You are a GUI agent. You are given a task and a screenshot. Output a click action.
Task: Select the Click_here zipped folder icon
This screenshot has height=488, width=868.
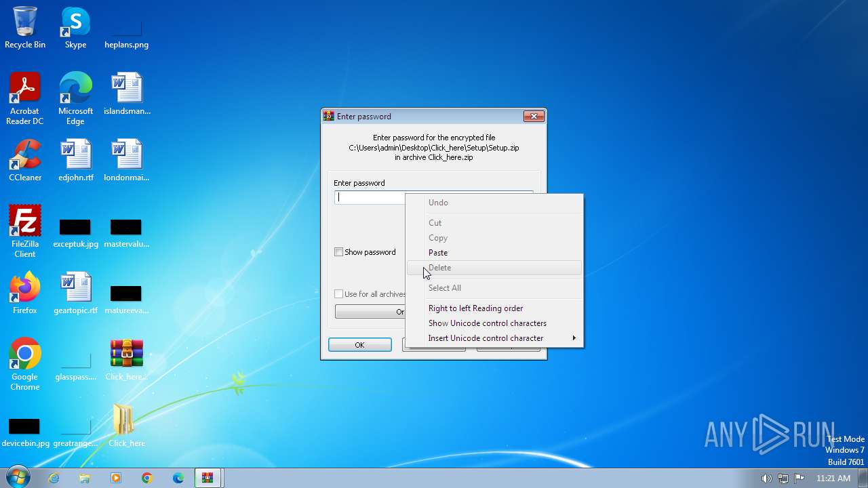click(127, 426)
